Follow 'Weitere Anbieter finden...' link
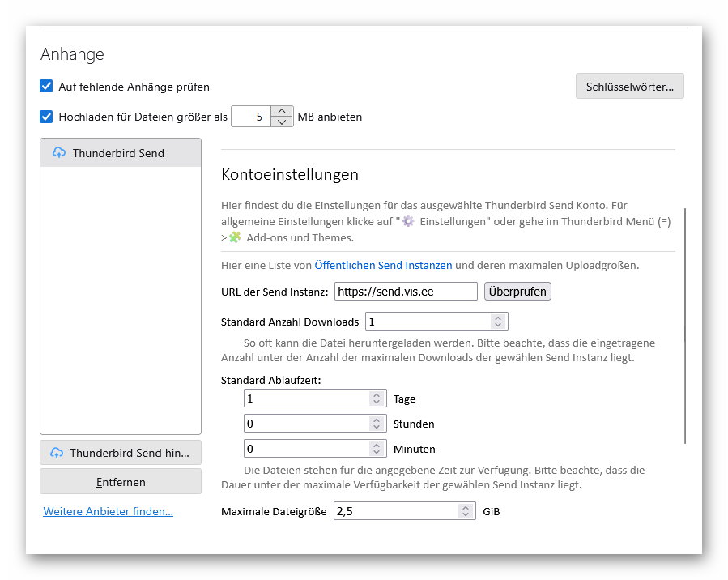 [108, 511]
